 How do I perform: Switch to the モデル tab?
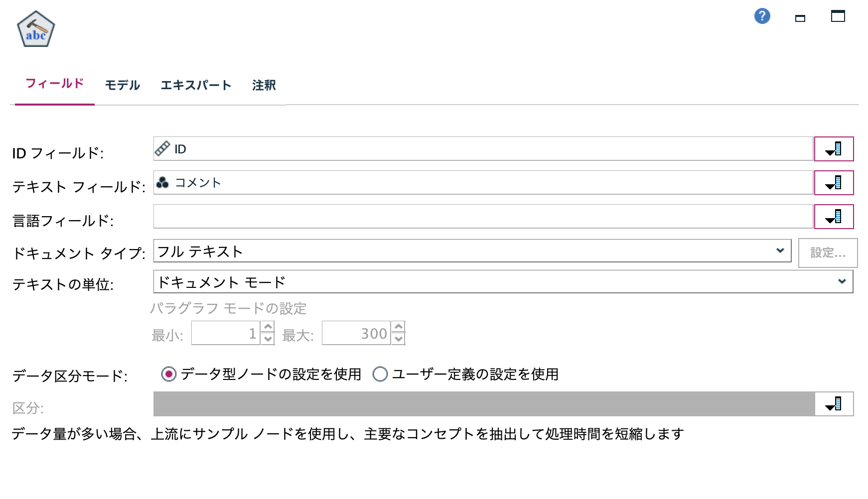(122, 85)
